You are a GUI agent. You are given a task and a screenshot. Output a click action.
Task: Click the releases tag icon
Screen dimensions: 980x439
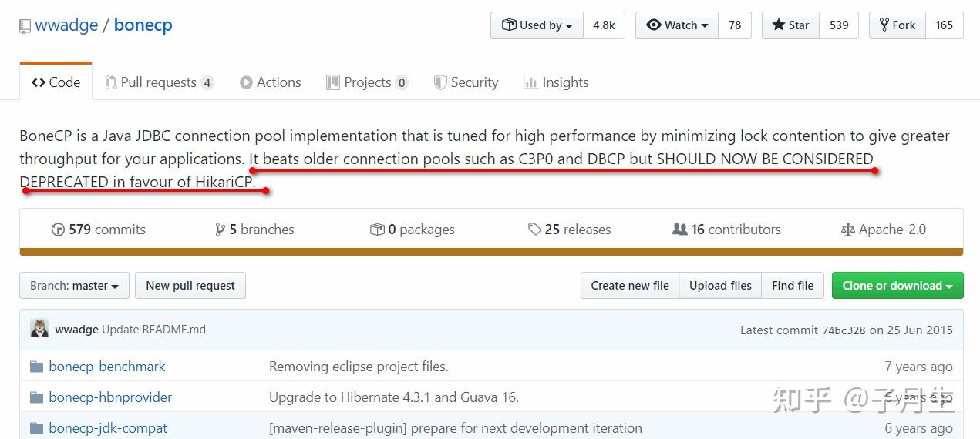pyautogui.click(x=534, y=230)
